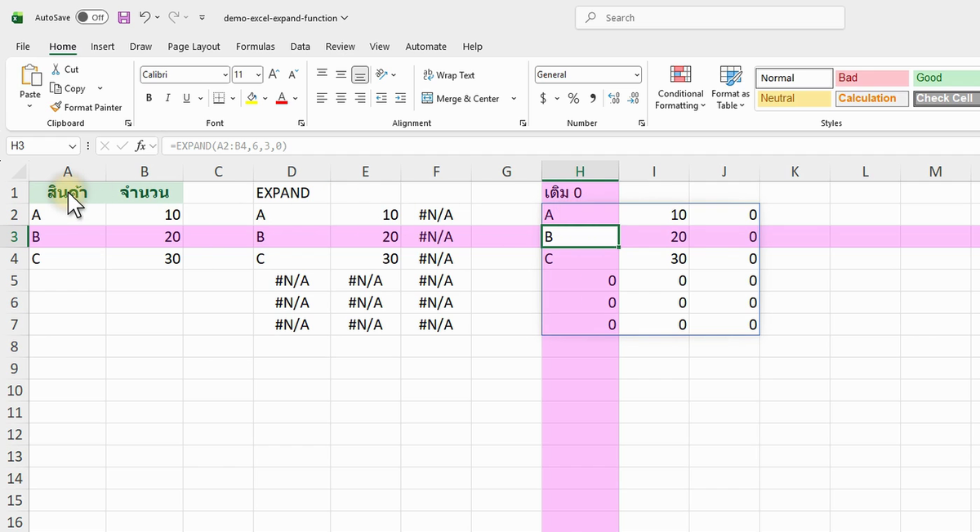Select row 5 header
This screenshot has height=532, width=980.
[15, 280]
